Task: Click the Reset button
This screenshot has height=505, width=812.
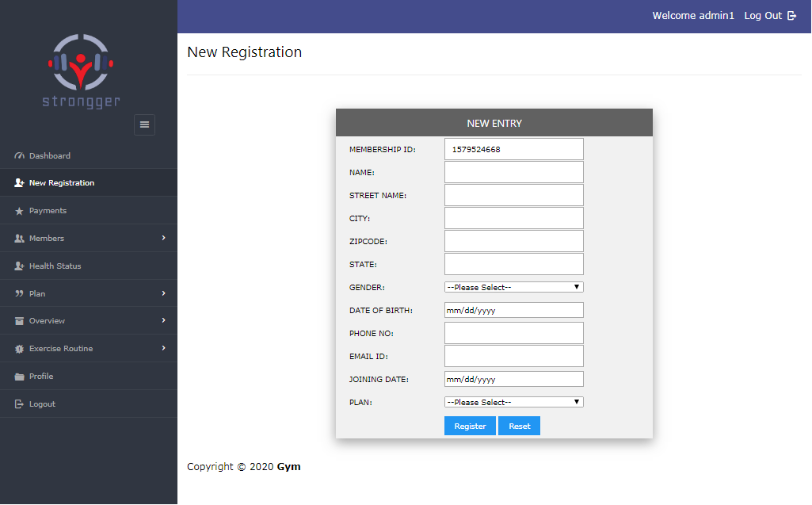Action: [519, 427]
